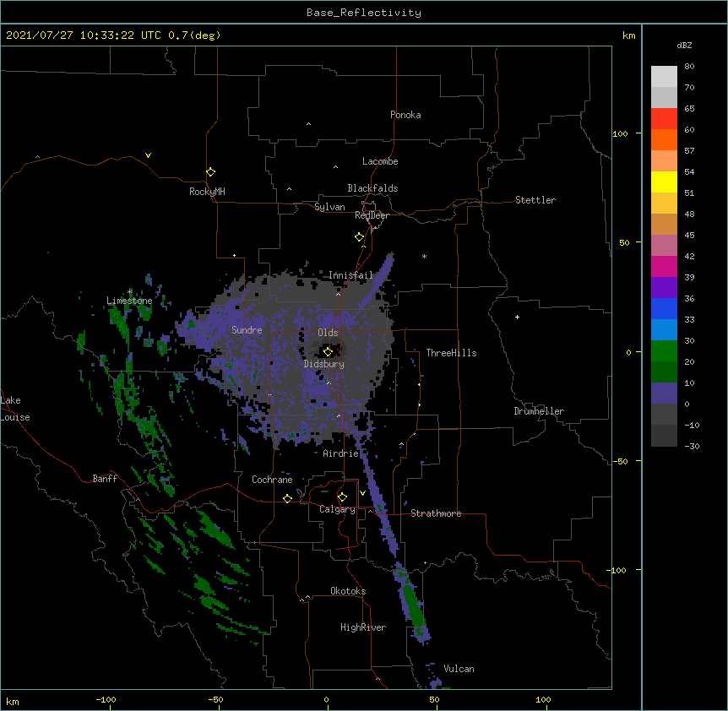
Task: Select the bright green swatch between 30 and 20
Action: pyautogui.click(x=664, y=351)
